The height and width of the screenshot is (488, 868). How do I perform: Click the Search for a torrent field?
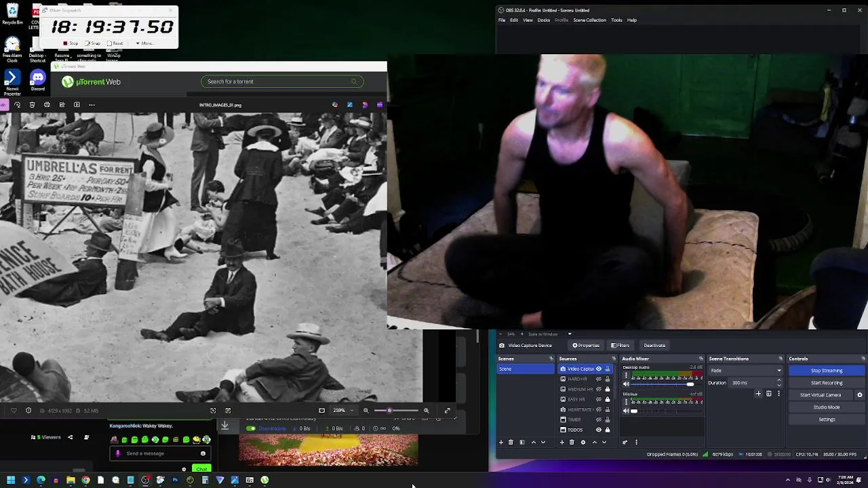pos(282,81)
